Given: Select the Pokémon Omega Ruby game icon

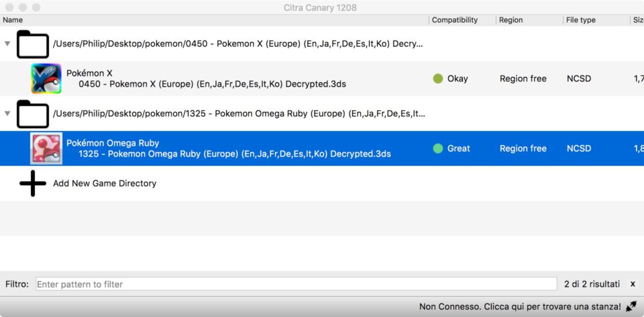Looking at the screenshot, I should [46, 148].
